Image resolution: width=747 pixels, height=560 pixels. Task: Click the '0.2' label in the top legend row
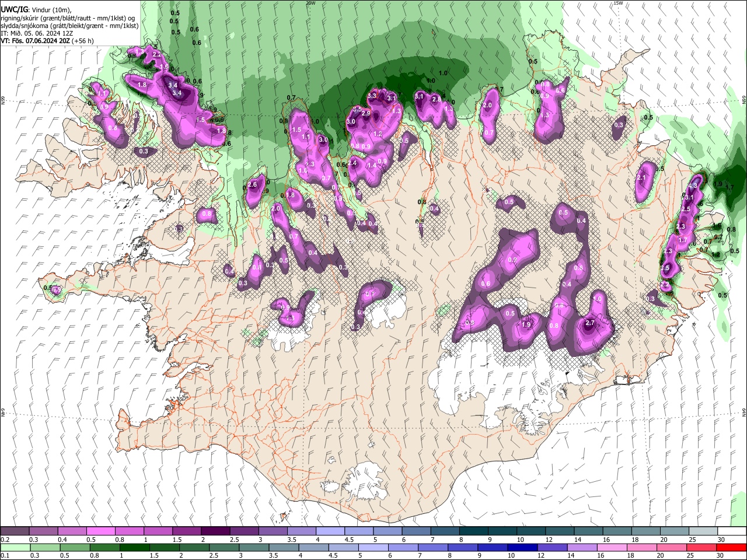(x=5, y=540)
